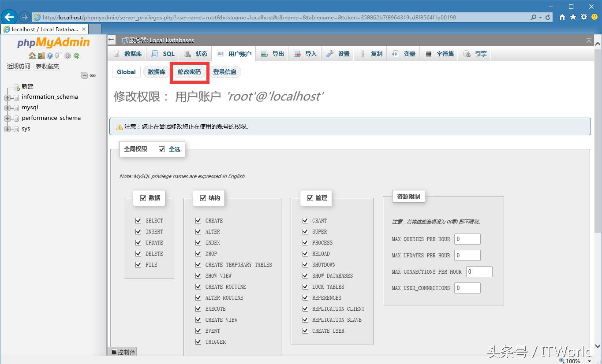The image size is (602, 364).
Task: Open the blue question mark documentation icon
Action: coord(50,56)
